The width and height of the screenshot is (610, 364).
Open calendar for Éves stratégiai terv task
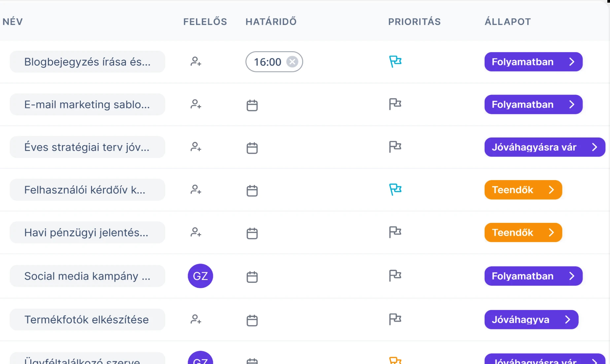coord(252,148)
